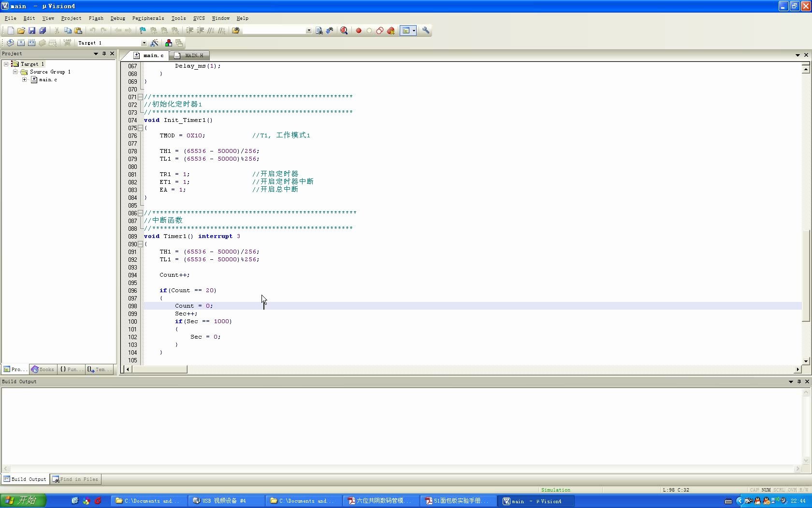812x508 pixels.
Task: Switch to the Templates panel tab
Action: click(100, 369)
